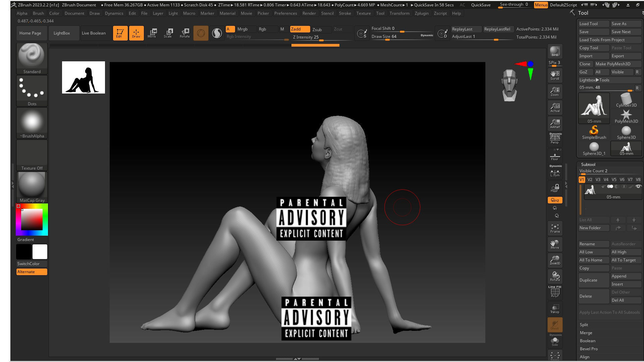644x362 pixels.
Task: Toggle visibility eye of 05-mm subtool
Action: [x=638, y=186]
